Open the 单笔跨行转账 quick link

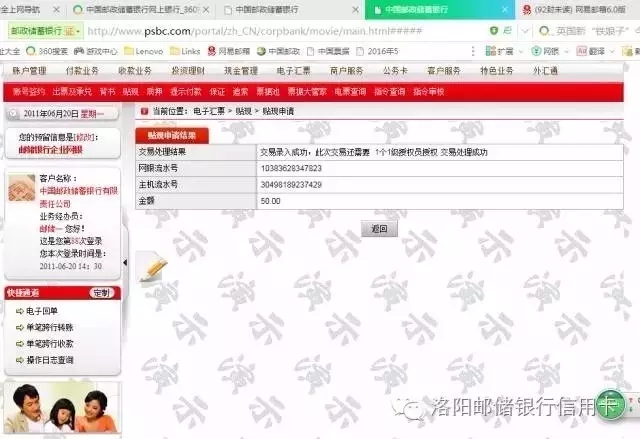[x=49, y=327]
